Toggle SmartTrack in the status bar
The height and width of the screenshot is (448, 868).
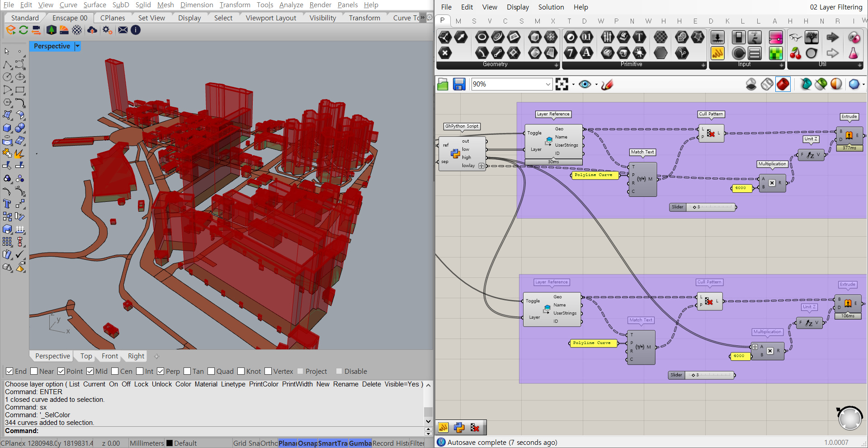coord(333,443)
